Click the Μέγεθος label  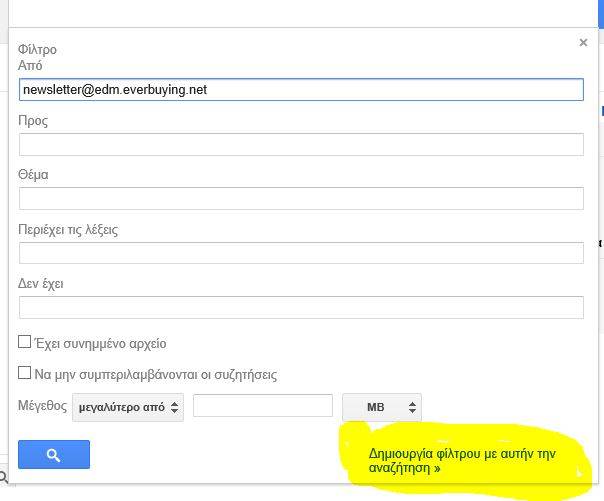(42, 407)
